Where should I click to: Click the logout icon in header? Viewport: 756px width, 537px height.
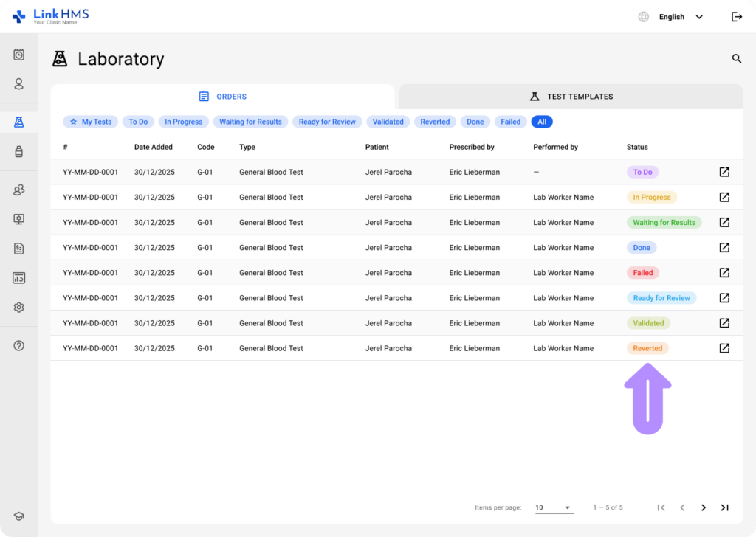(736, 17)
